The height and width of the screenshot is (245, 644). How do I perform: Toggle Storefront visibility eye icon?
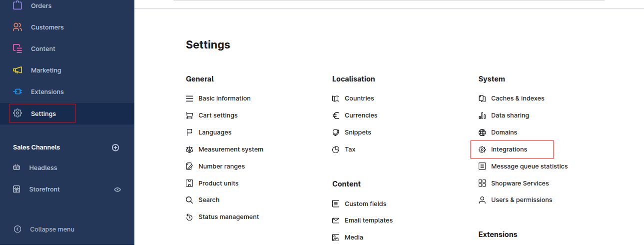[x=118, y=189]
